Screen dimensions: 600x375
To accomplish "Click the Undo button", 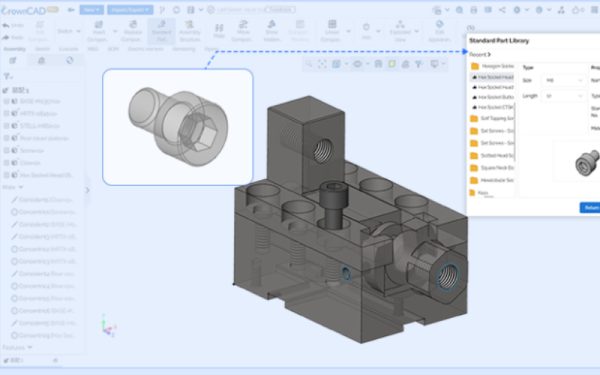I will [x=13, y=25].
